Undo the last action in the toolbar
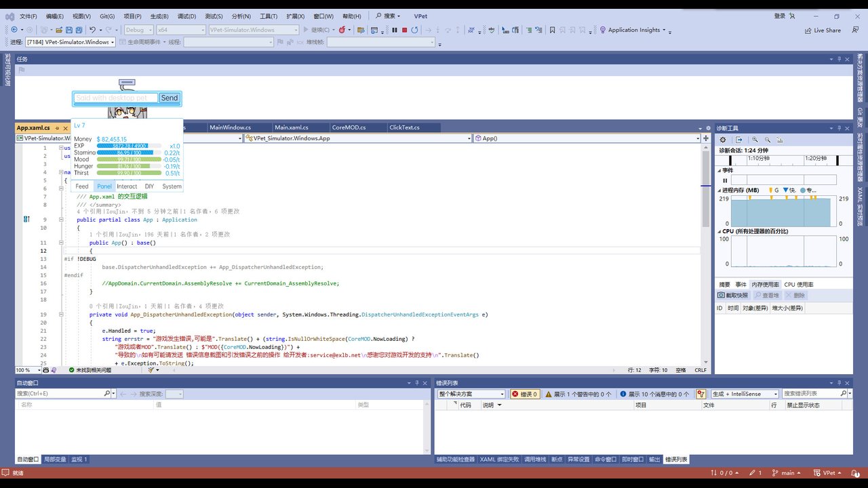Screen dimensions: 868x488 (x=93, y=30)
